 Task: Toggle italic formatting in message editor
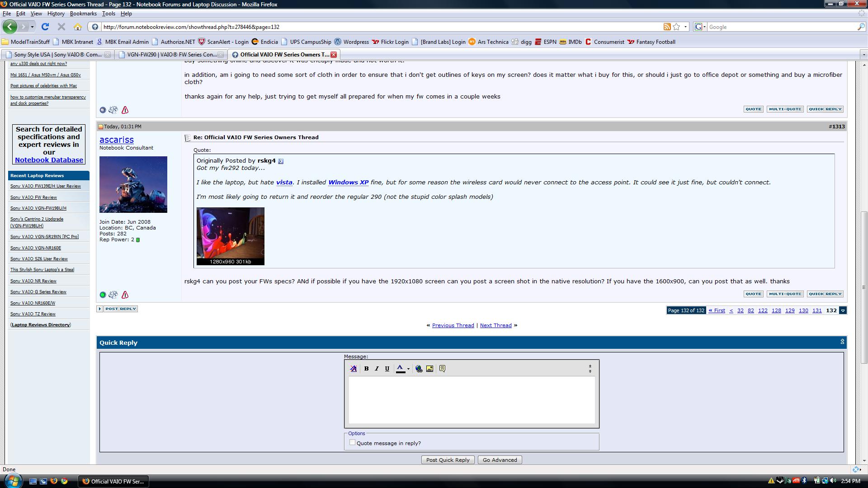[x=377, y=369]
